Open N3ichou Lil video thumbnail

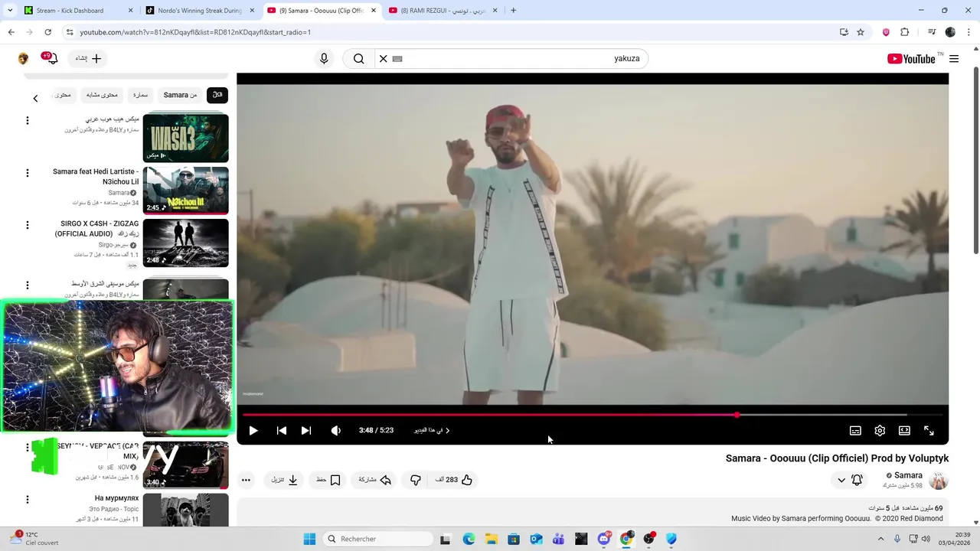pos(186,191)
